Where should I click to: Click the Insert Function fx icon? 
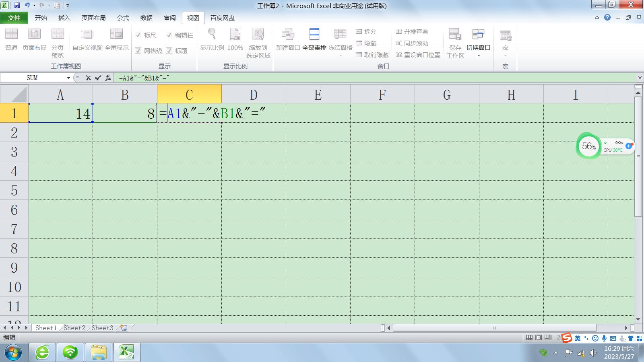pyautogui.click(x=108, y=78)
